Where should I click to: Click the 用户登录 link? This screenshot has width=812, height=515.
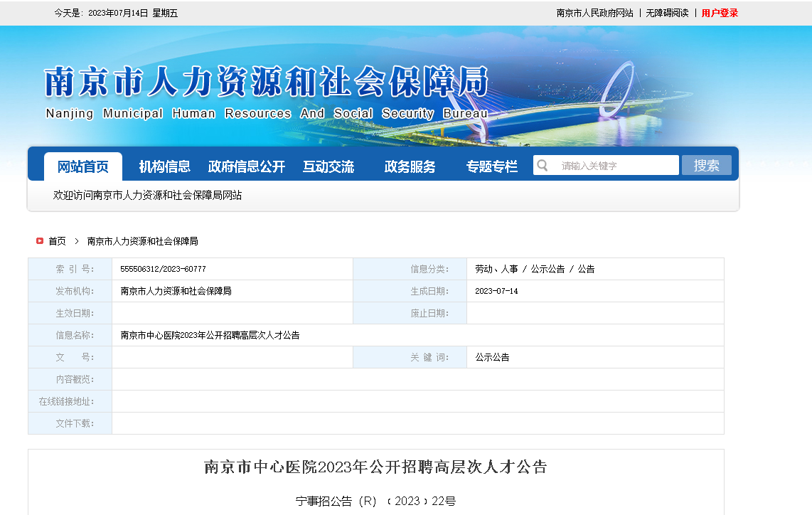[x=720, y=13]
